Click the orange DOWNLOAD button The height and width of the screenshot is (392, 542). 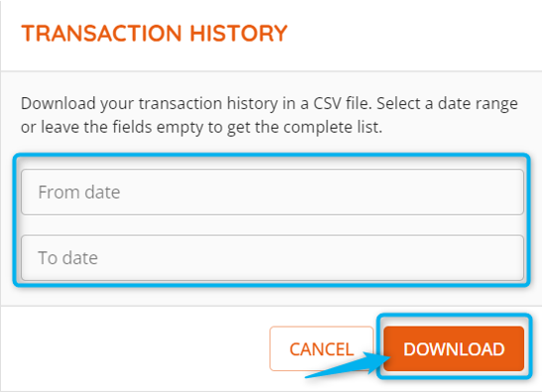(x=454, y=348)
